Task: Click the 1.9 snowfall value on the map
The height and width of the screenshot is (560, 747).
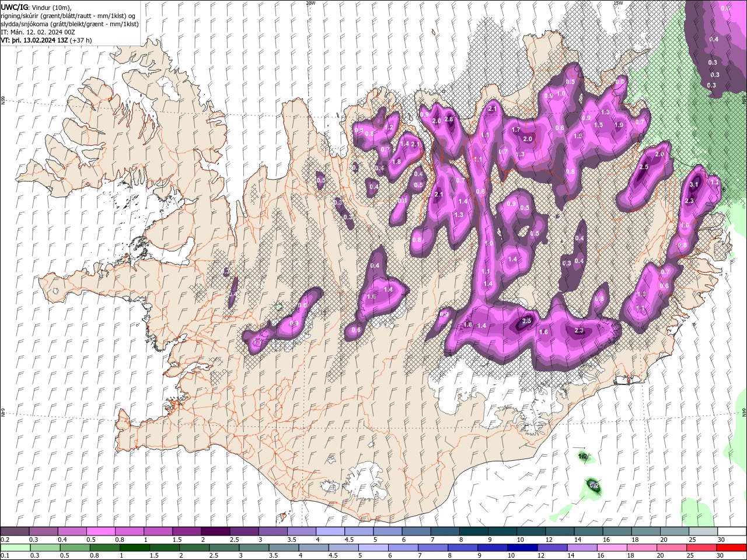Action: [x=619, y=125]
